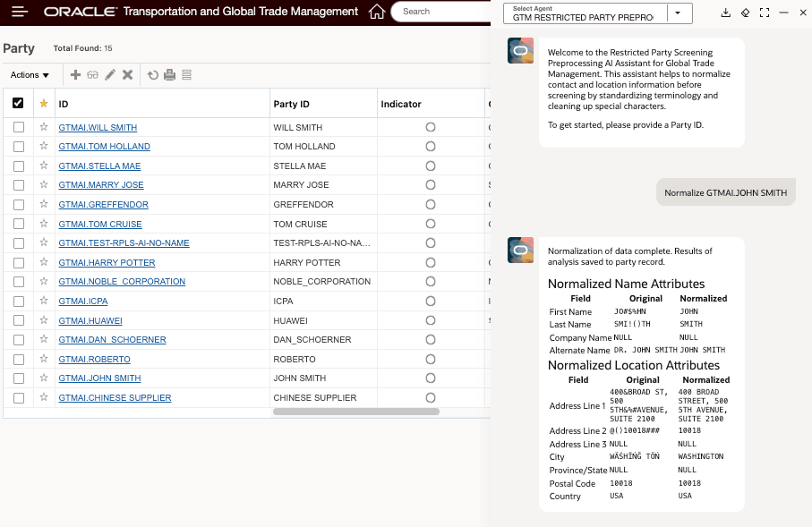Favorite the GTMAI.HUAWEI row star
The image size is (812, 527).
[44, 320]
